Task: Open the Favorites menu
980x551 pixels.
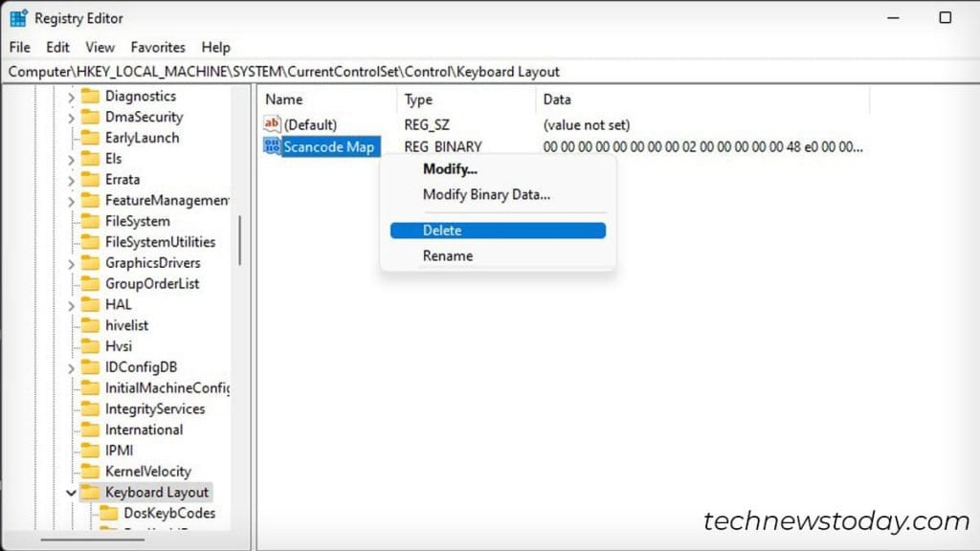Action: pyautogui.click(x=158, y=47)
